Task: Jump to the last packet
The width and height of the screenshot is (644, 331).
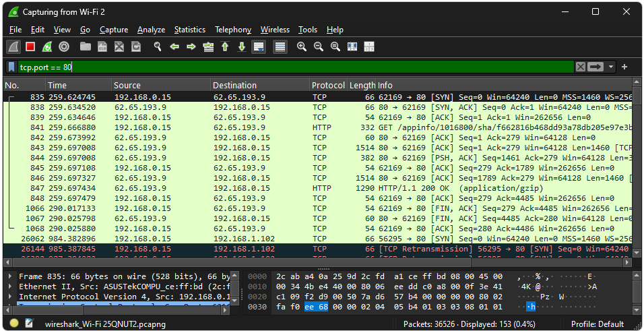Action: tap(242, 47)
